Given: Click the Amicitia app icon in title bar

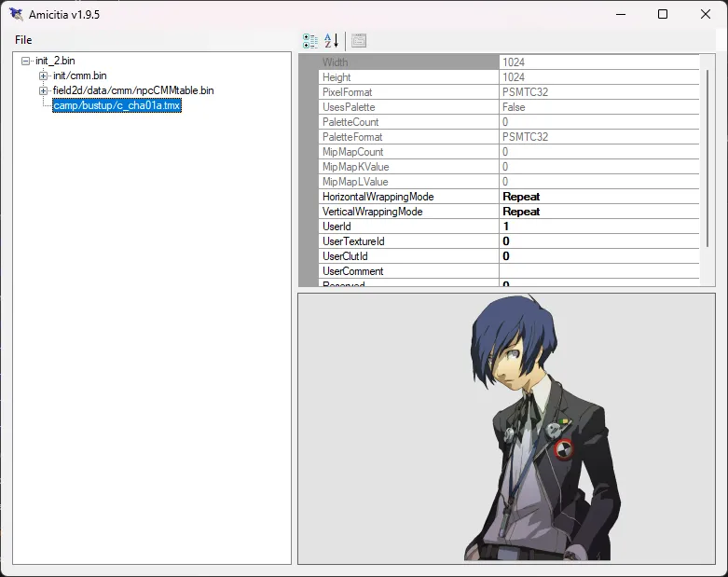Looking at the screenshot, I should pyautogui.click(x=16, y=14).
